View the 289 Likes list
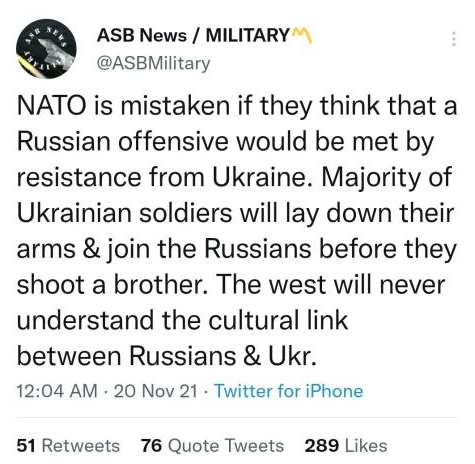Viewport: 475px width, 464px height. (x=346, y=446)
